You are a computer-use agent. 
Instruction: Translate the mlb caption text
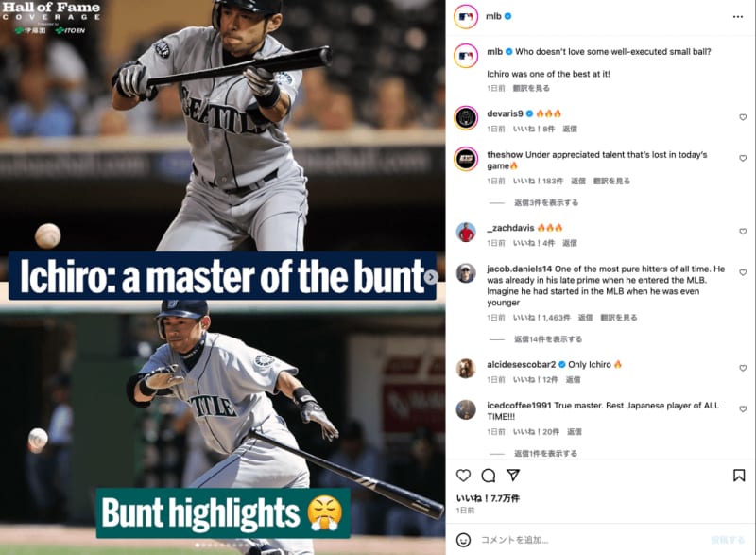(531, 88)
